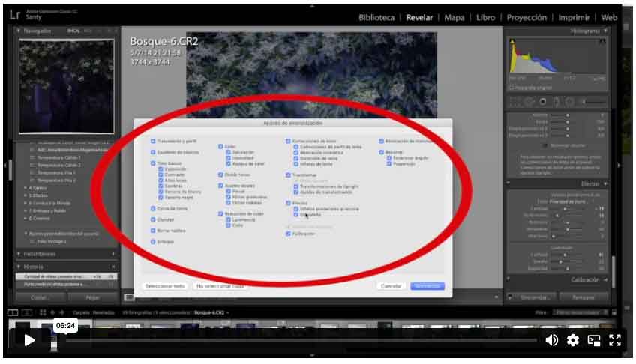Switch to main window display icon
This screenshot has height=364, width=636.
pyautogui.click(x=13, y=312)
